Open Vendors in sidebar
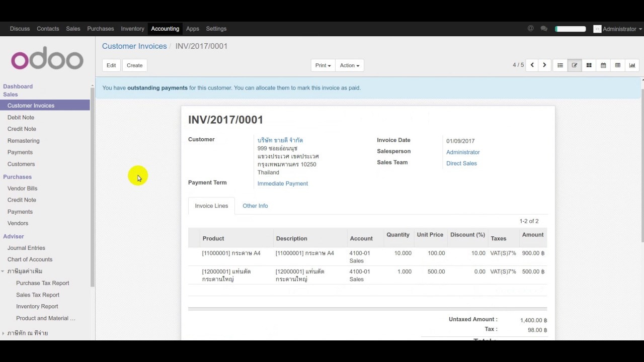Viewport: 644px width, 362px height. pyautogui.click(x=18, y=223)
